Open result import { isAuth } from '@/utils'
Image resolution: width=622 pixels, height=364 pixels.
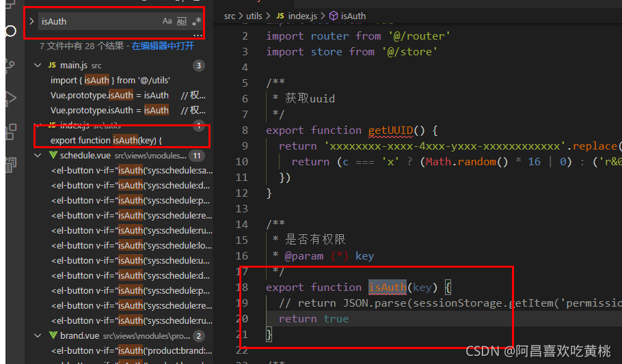point(110,81)
